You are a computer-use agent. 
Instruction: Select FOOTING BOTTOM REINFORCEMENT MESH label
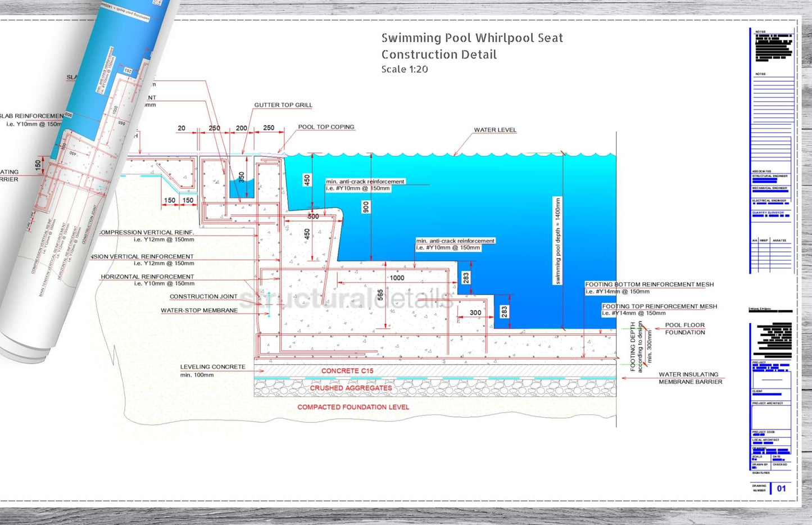(649, 284)
